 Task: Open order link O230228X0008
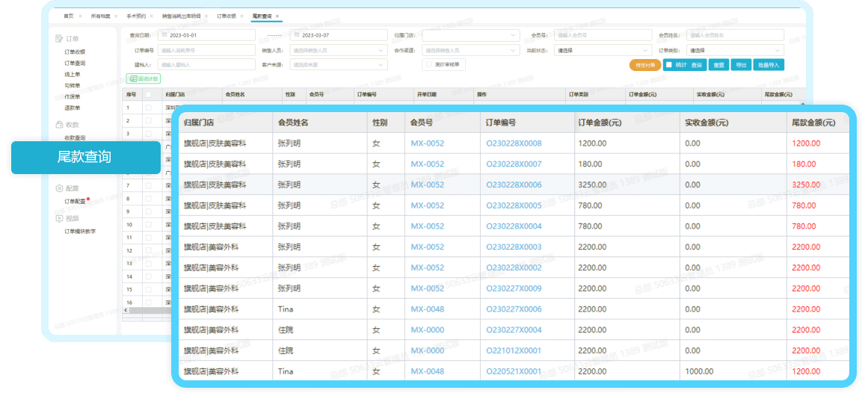[514, 143]
